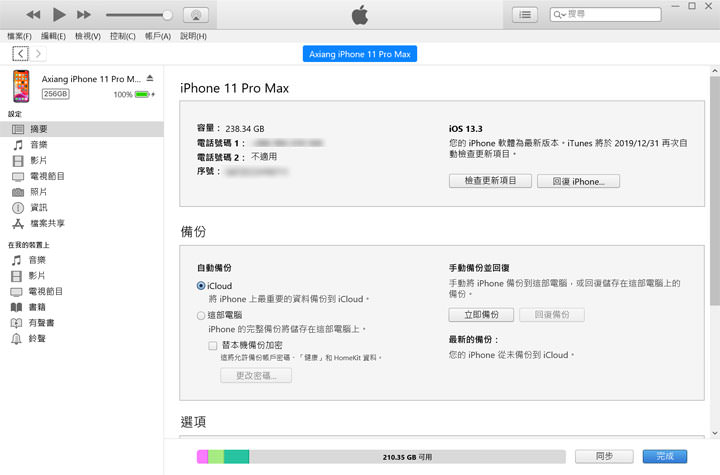Open 有聲書 audiobooks icon

click(x=17, y=323)
